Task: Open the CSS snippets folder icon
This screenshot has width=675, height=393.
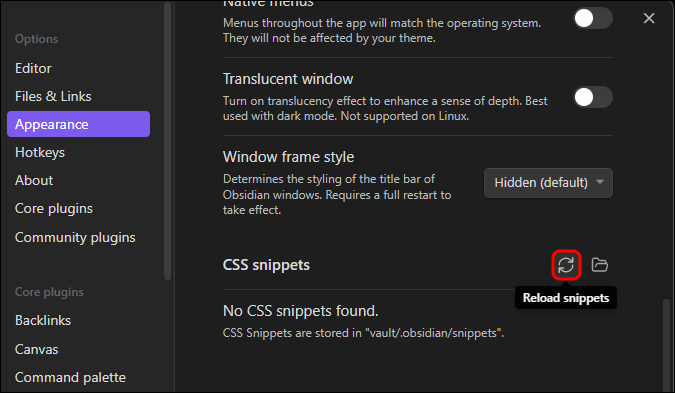Action: [x=599, y=265]
